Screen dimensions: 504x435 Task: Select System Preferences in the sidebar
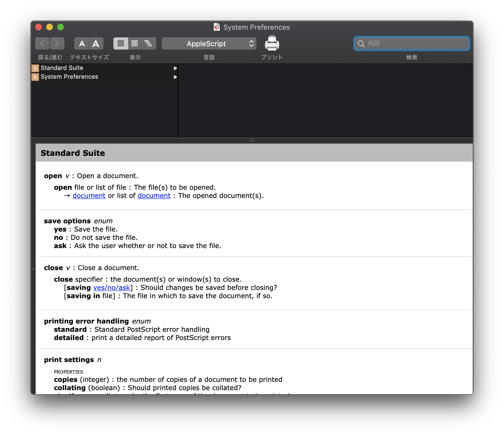[x=69, y=77]
